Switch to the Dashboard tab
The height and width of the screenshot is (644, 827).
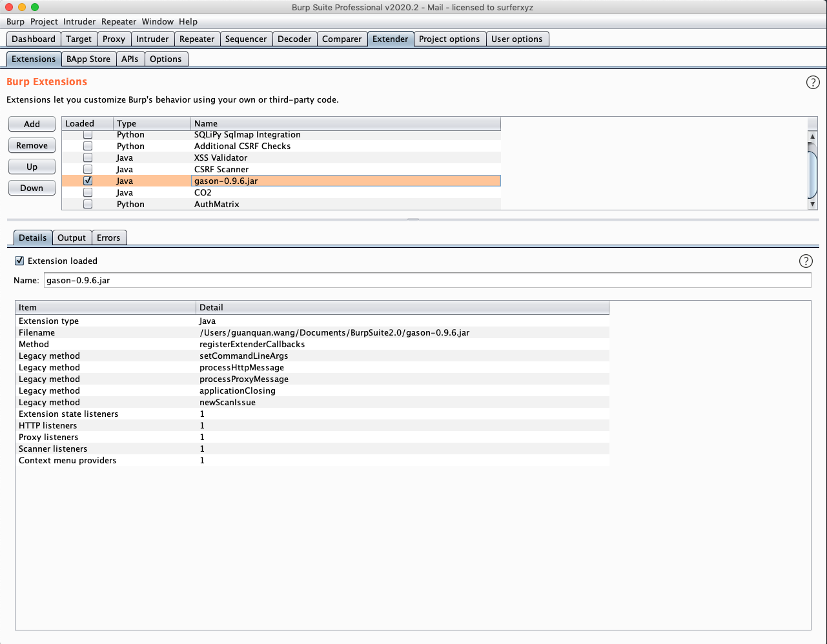click(34, 39)
